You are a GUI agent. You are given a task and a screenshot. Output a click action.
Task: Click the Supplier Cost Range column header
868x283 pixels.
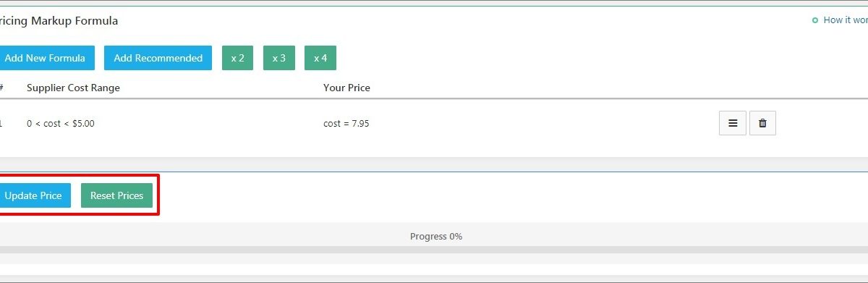[73, 88]
